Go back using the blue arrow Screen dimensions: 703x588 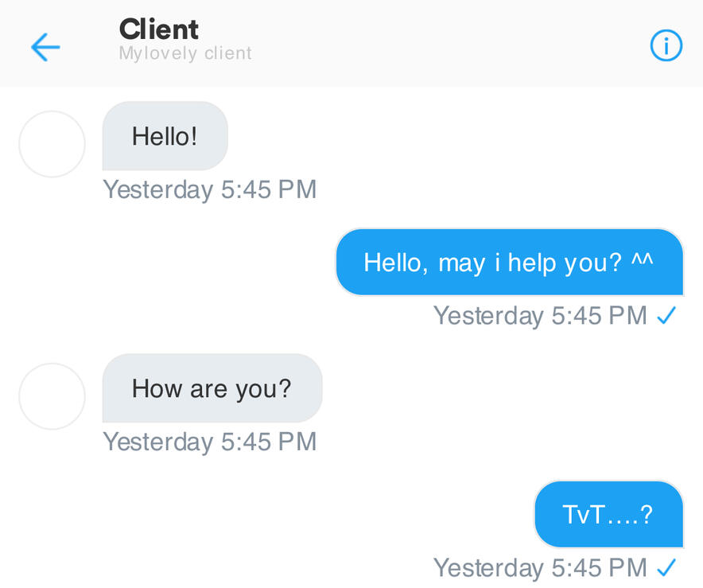coord(45,48)
